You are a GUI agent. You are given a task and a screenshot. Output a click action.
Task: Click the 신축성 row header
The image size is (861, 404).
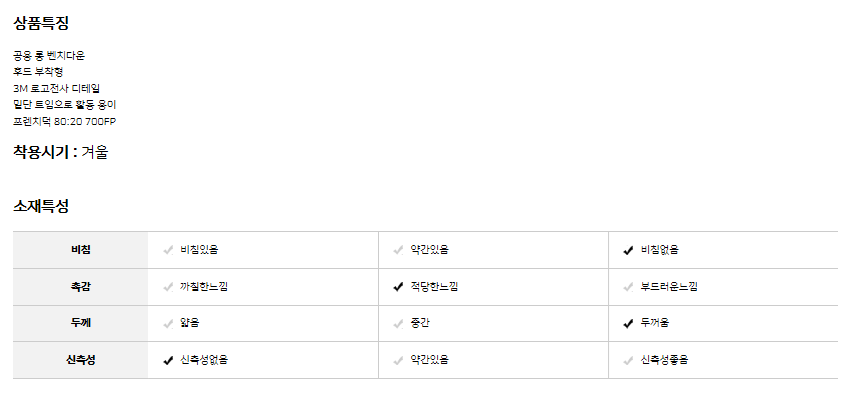pos(80,360)
